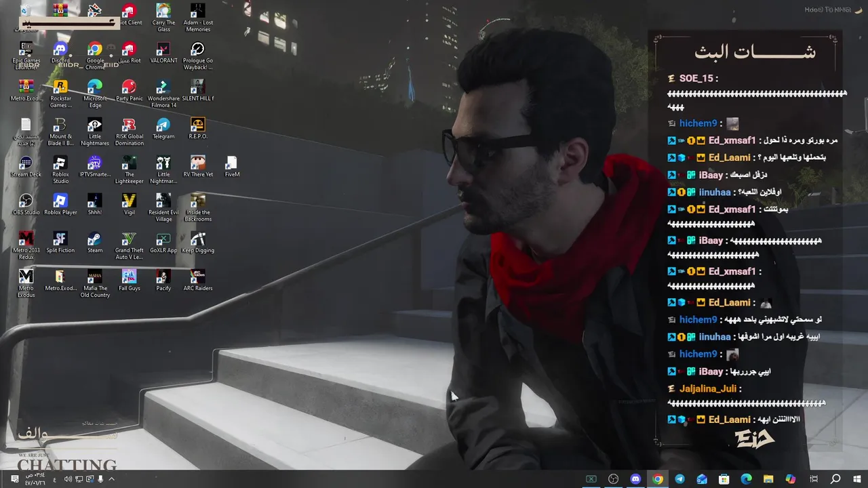The width and height of the screenshot is (868, 488).
Task: Select the Fall Guys shortcut
Action: 129,281
